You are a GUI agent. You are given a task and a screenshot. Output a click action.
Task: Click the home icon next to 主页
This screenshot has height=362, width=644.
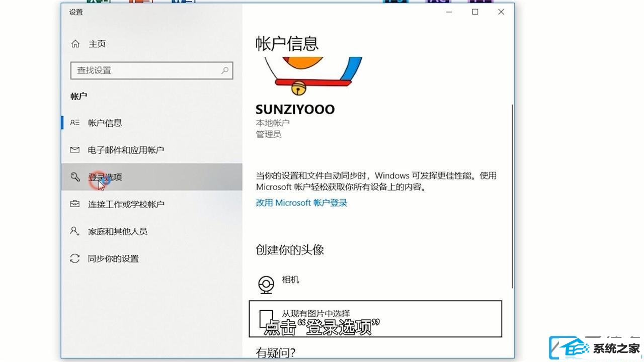click(75, 44)
